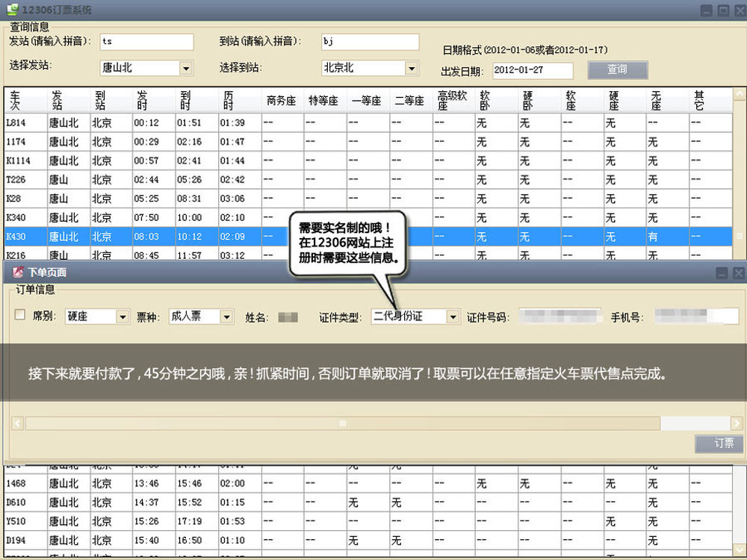The image size is (747, 560).
Task: Select train row 1468
Action: pyautogui.click(x=368, y=484)
